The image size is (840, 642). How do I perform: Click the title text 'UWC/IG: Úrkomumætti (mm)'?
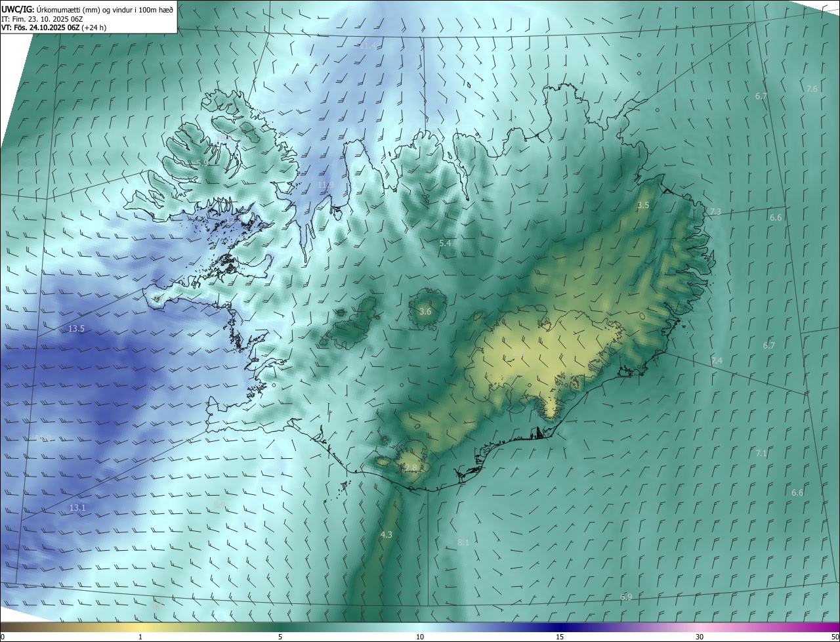coord(49,9)
